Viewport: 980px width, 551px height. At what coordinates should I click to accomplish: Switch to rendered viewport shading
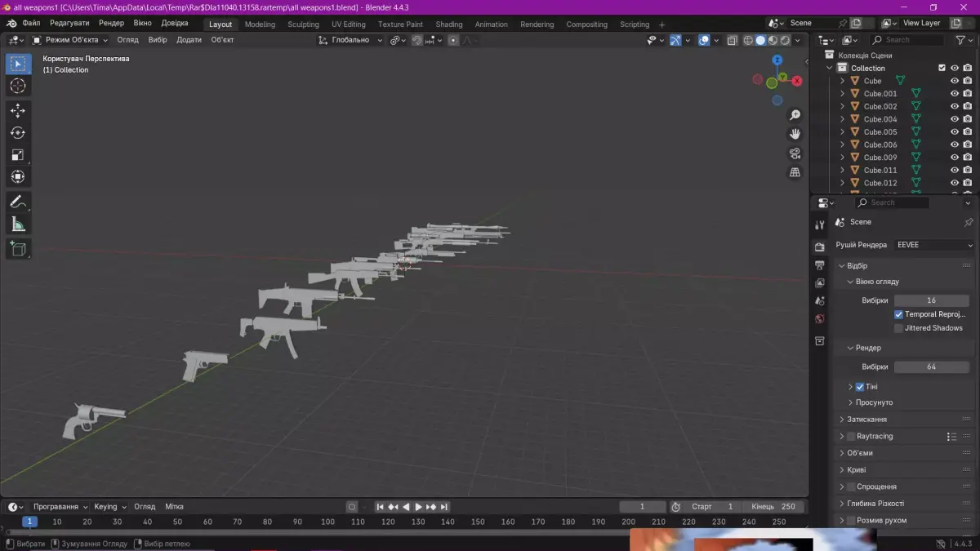coord(785,40)
